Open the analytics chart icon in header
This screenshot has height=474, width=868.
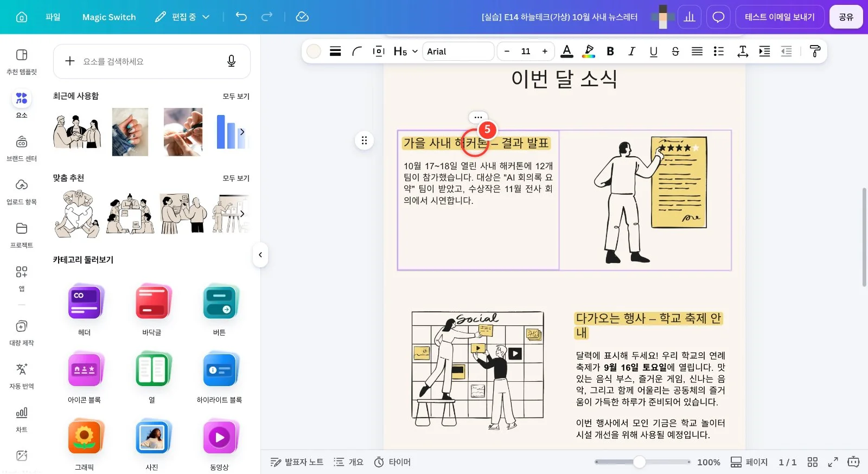[690, 17]
